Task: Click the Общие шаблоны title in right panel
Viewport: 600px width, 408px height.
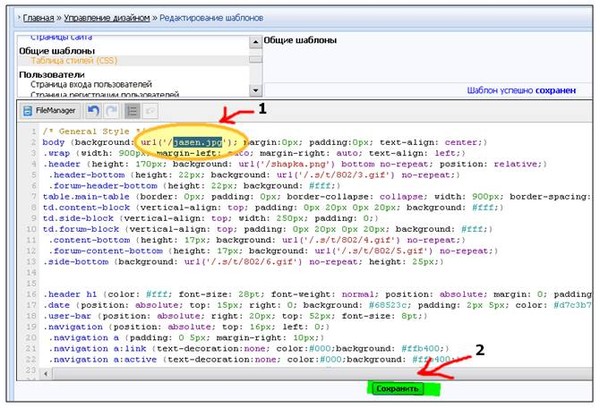Action: 300,40
